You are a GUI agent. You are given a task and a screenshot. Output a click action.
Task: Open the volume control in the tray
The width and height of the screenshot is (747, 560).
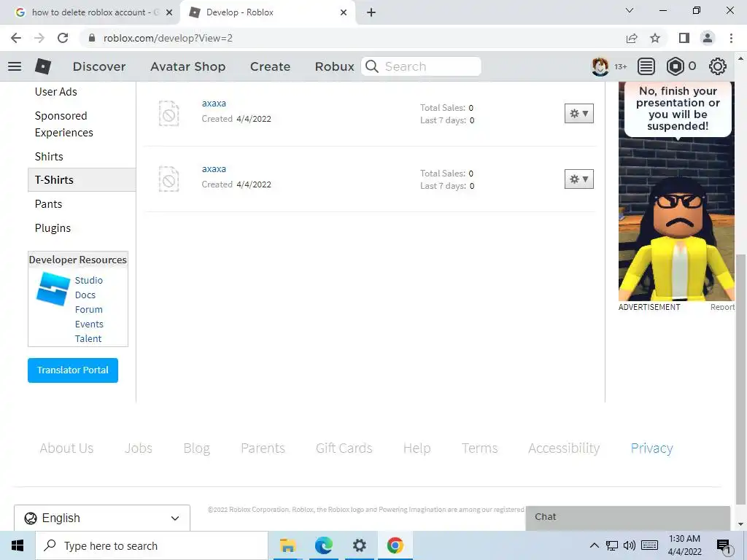point(630,545)
